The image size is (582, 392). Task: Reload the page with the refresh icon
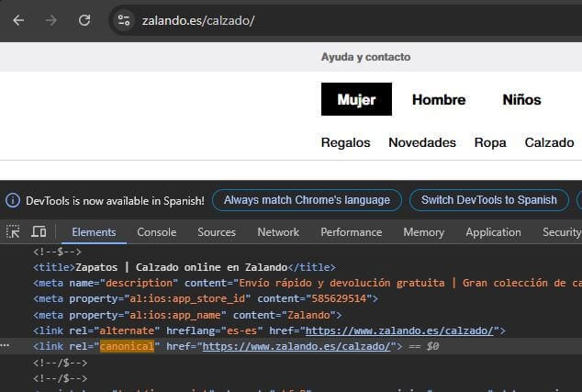point(84,20)
